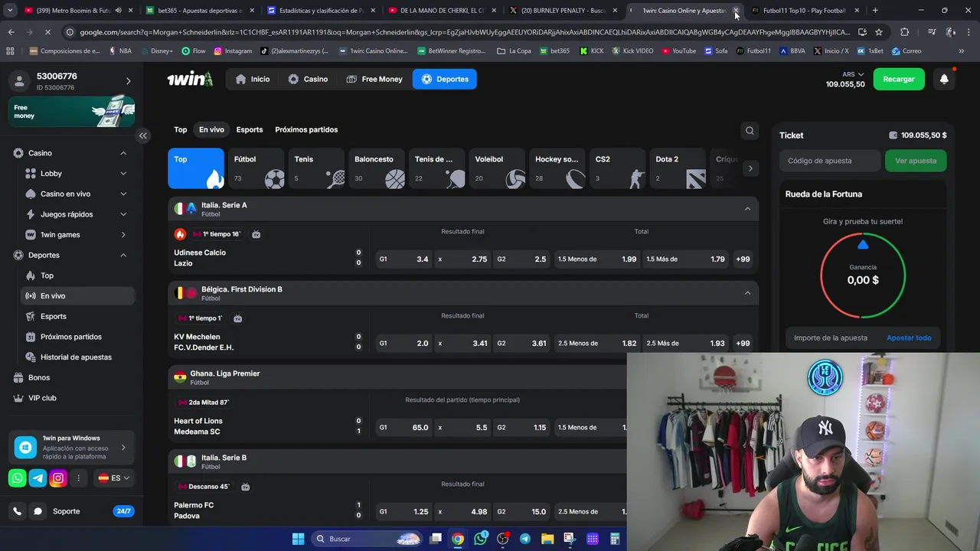Open the Free Money navigation item
This screenshot has width=980, height=551.
tap(374, 79)
